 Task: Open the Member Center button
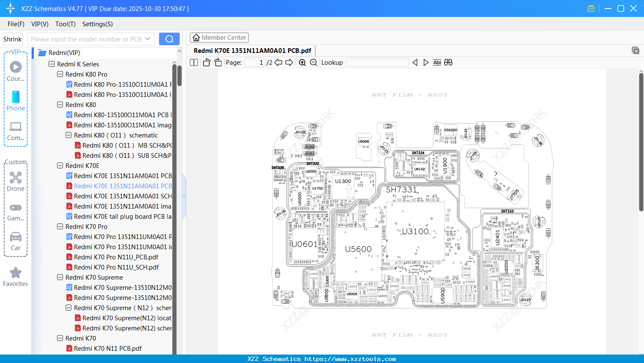(x=219, y=38)
